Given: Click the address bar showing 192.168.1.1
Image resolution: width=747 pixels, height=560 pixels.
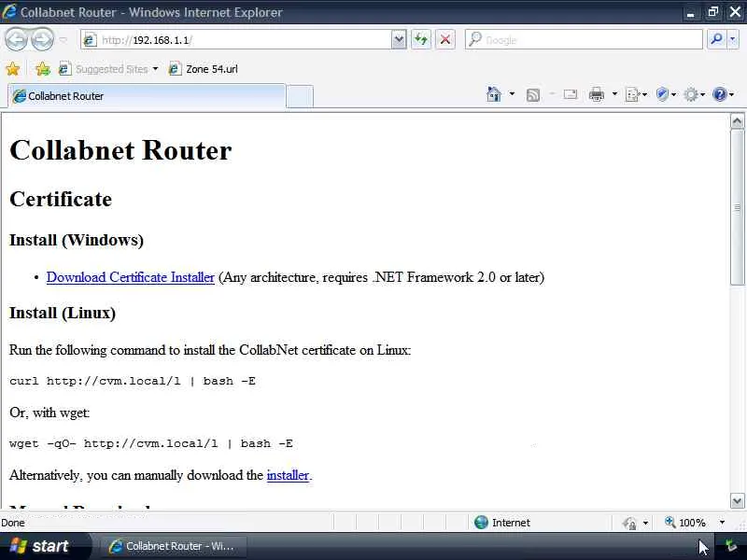Looking at the screenshot, I should (x=236, y=40).
